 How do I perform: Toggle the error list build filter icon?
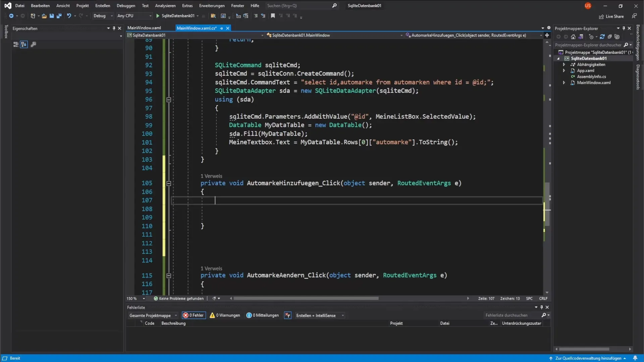click(x=288, y=315)
